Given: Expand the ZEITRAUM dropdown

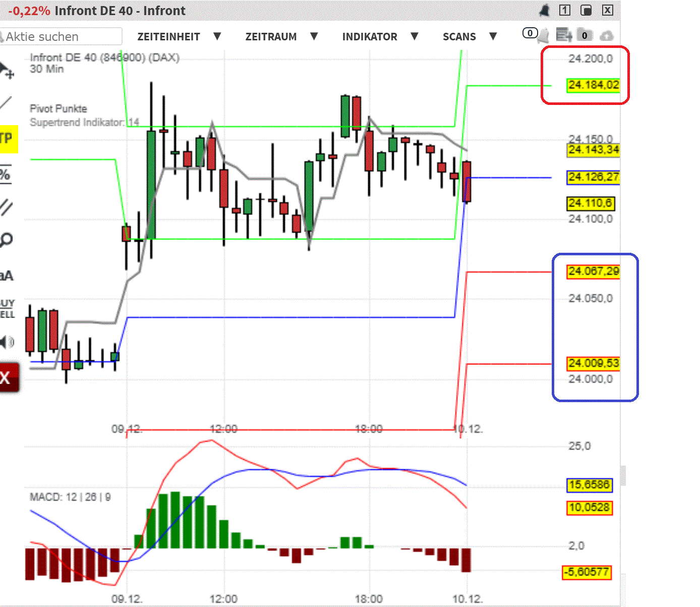Looking at the screenshot, I should pos(281,37).
